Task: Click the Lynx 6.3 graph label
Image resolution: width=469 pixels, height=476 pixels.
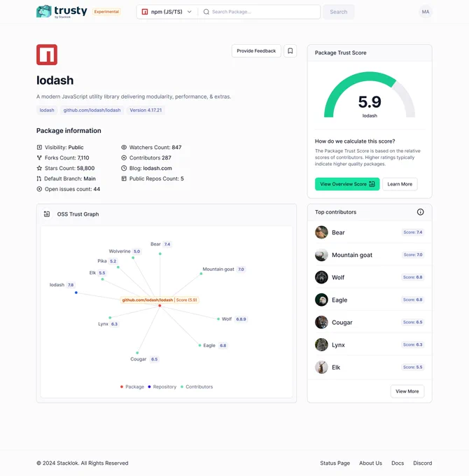Action: click(x=108, y=324)
